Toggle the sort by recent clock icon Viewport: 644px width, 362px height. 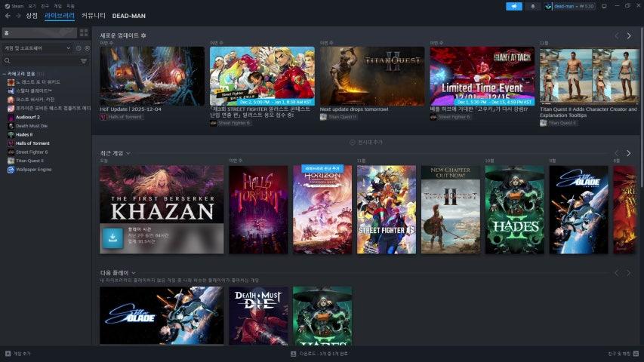click(x=79, y=48)
